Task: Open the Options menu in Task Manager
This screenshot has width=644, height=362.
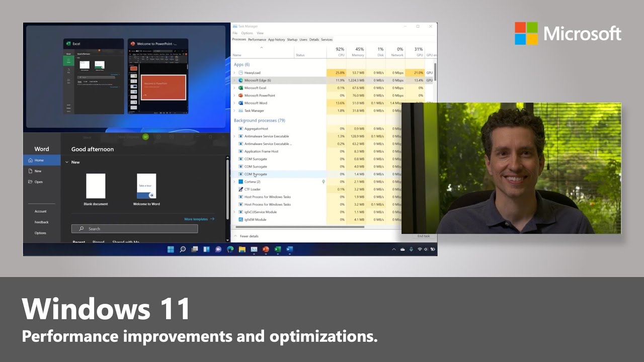Action: click(x=247, y=33)
